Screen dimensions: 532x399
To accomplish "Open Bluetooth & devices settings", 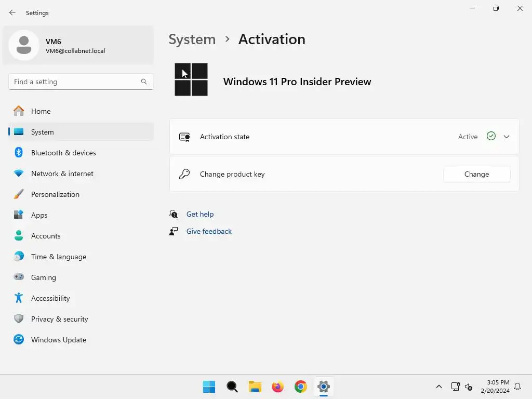I will coord(81,153).
